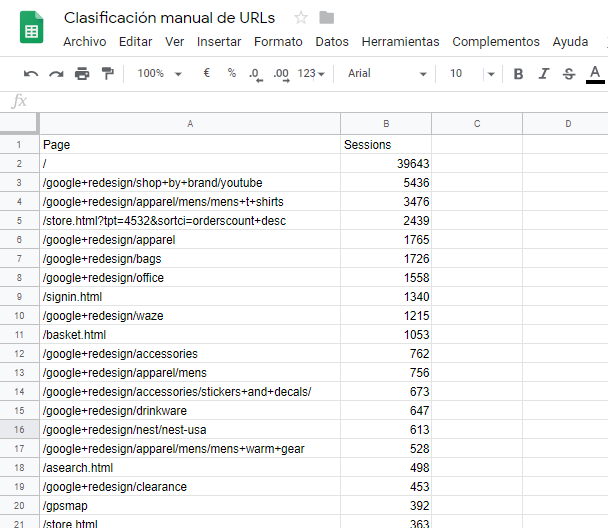Select the /google+redesign/nest/nest-usa cell
Viewport: 608px width, 528px height.
[x=190, y=430]
